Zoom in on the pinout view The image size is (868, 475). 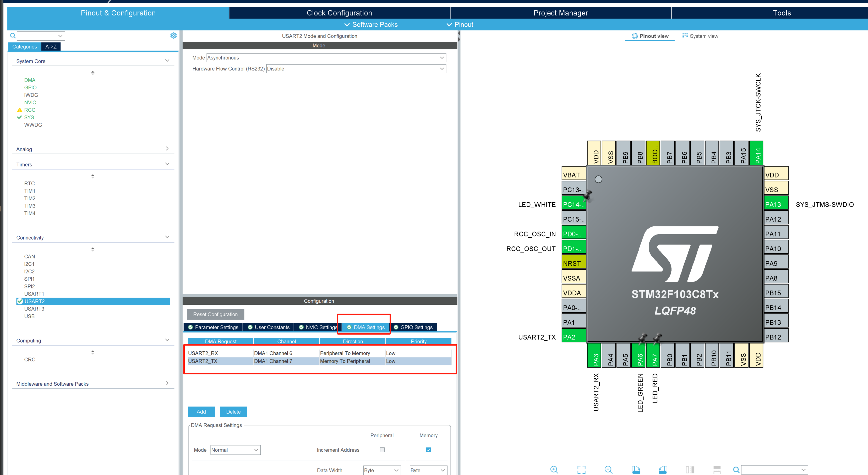pos(554,469)
